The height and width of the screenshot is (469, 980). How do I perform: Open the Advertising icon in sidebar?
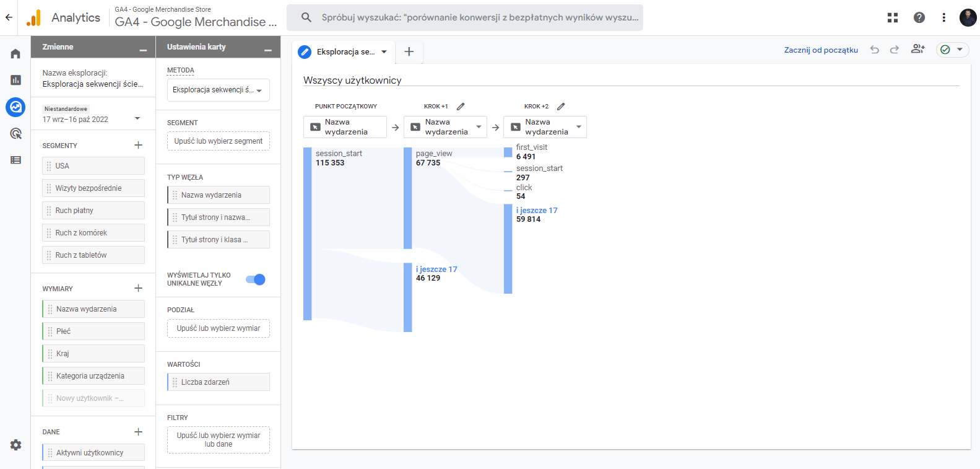pos(15,134)
